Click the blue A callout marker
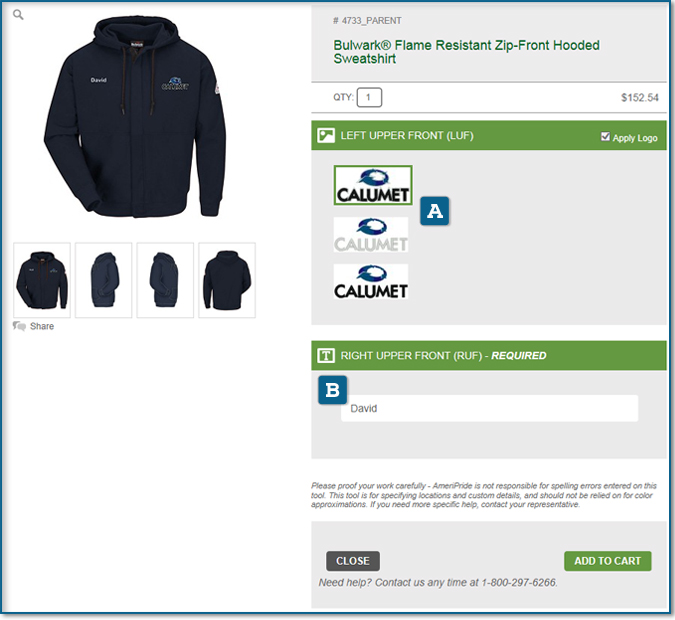Viewport: 675px width, 620px height. pos(435,211)
